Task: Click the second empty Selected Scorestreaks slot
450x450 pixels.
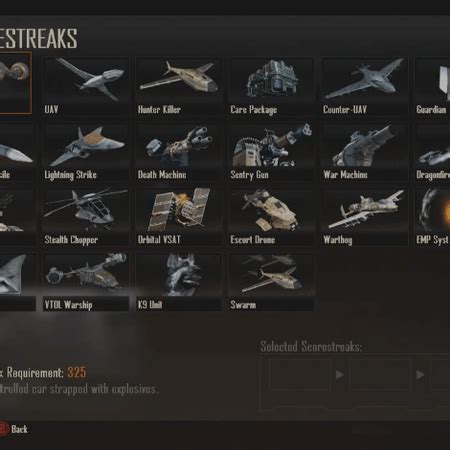Action: coord(380,374)
